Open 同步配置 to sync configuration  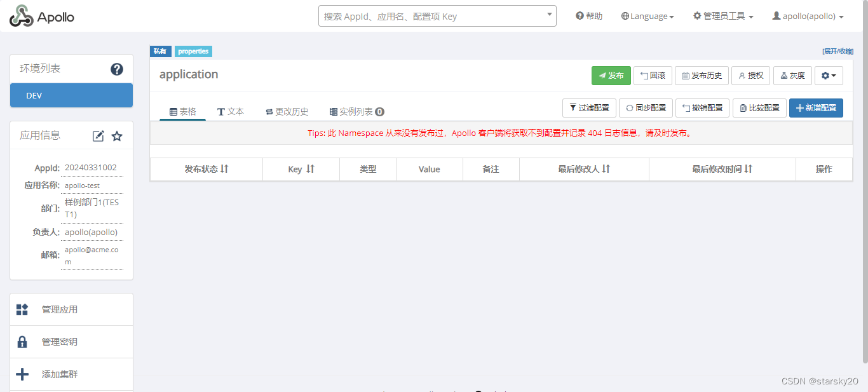point(646,107)
